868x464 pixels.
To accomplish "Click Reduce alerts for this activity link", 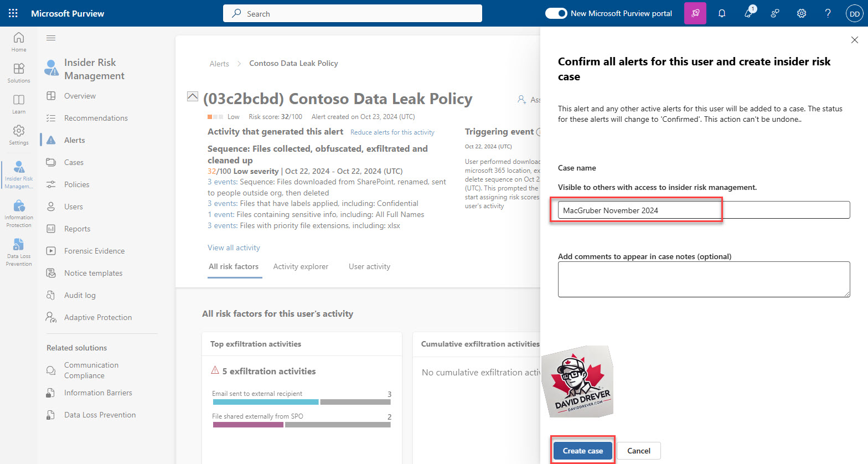I will tap(392, 132).
